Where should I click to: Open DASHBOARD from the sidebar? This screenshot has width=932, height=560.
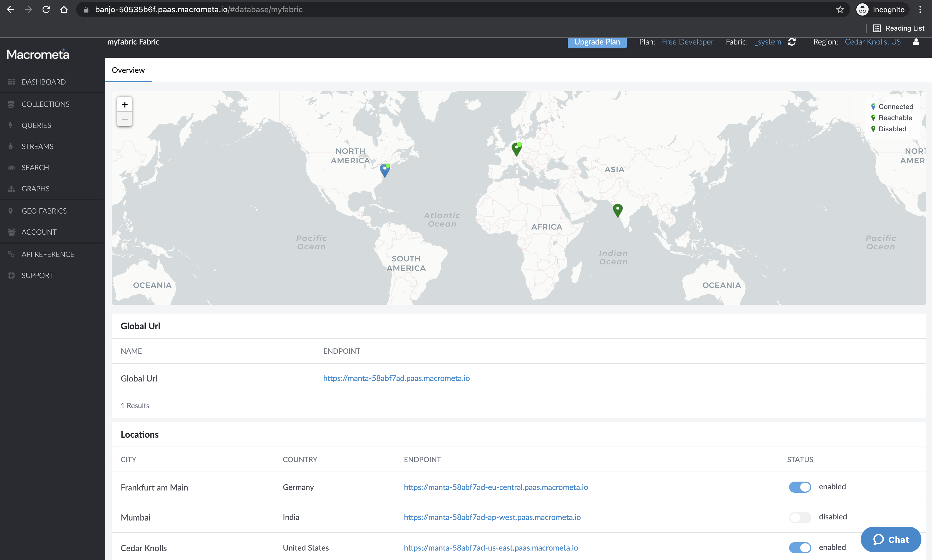[44, 82]
